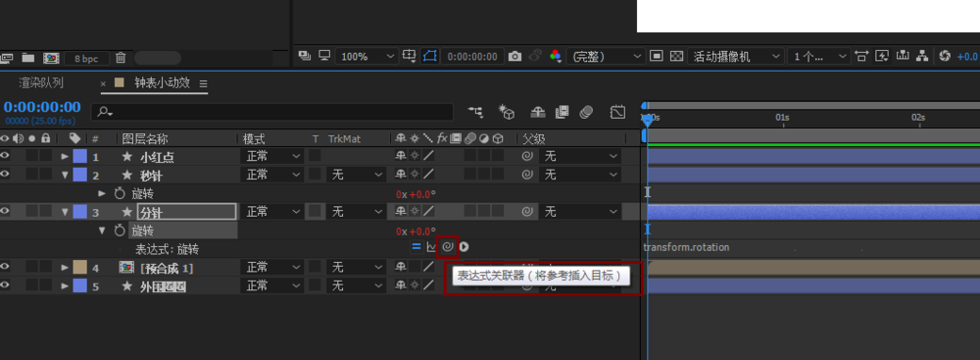
Task: Open blend mode dropdown for 小红点
Action: coord(271,156)
